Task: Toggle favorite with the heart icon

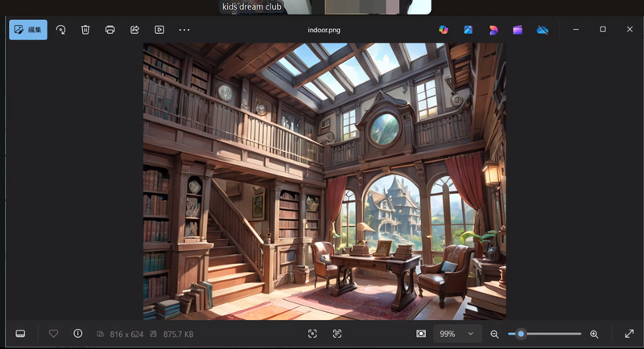Action: 54,334
